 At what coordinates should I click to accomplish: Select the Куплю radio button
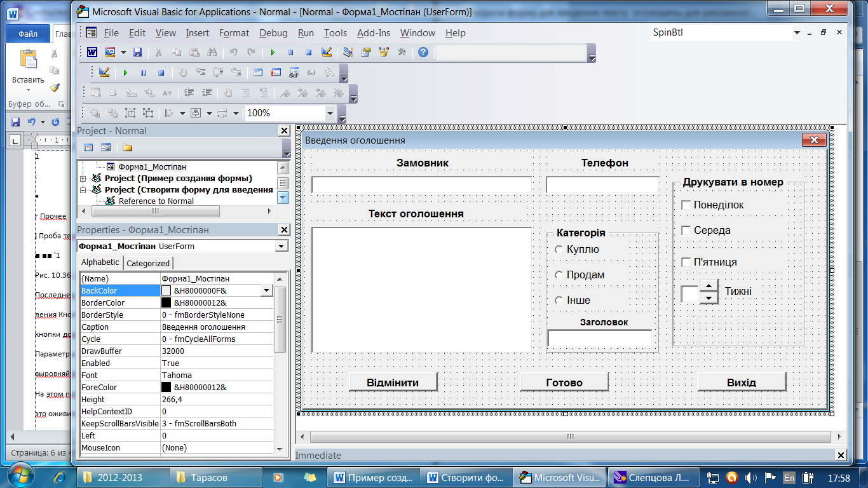559,249
